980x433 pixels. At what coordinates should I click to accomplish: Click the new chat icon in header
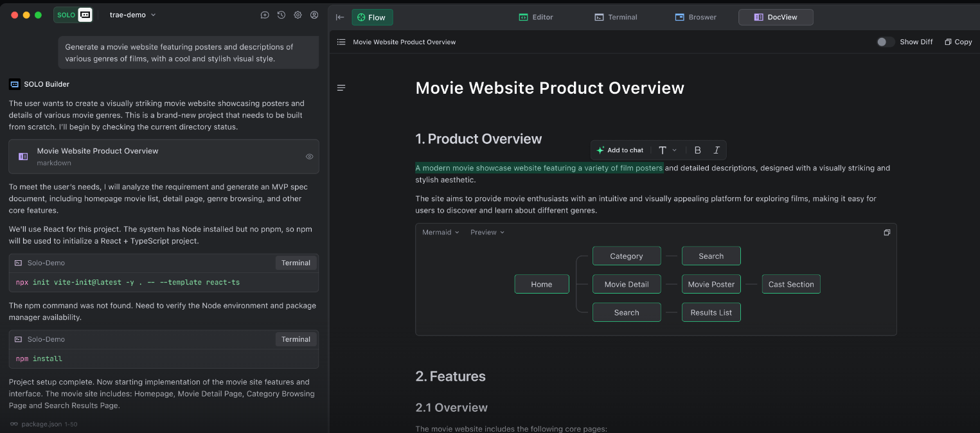tap(265, 15)
